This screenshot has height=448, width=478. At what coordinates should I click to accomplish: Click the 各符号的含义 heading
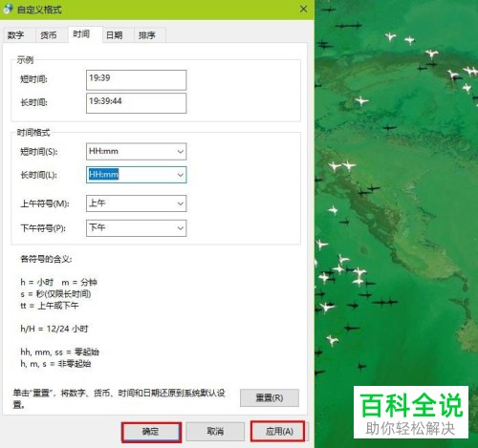[46, 259]
